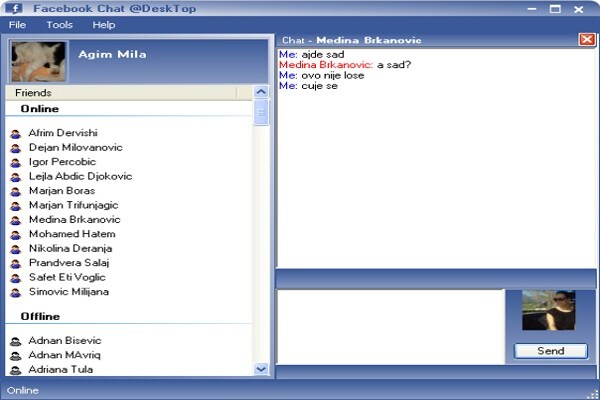Select friend Marjan Trifunjagic
The image size is (600, 400).
(x=73, y=205)
